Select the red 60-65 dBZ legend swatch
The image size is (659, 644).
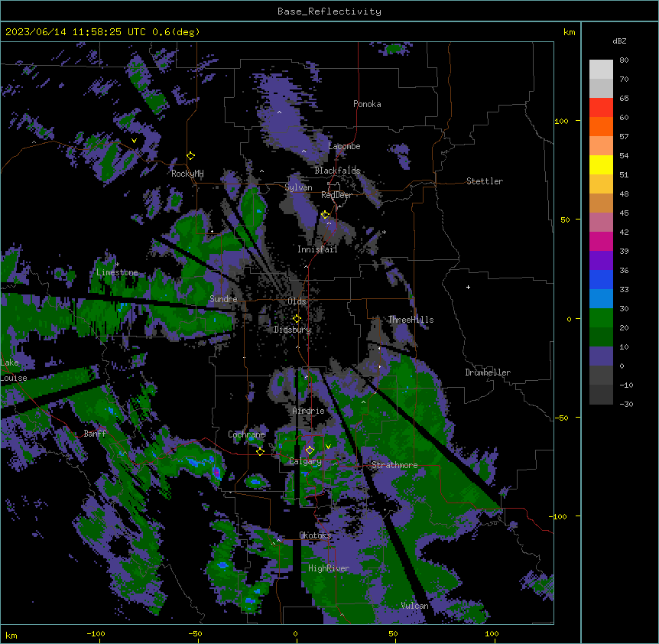coord(601,107)
